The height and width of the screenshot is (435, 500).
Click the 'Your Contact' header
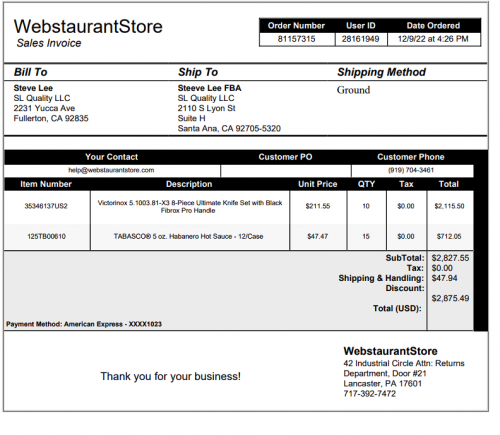[x=112, y=157]
